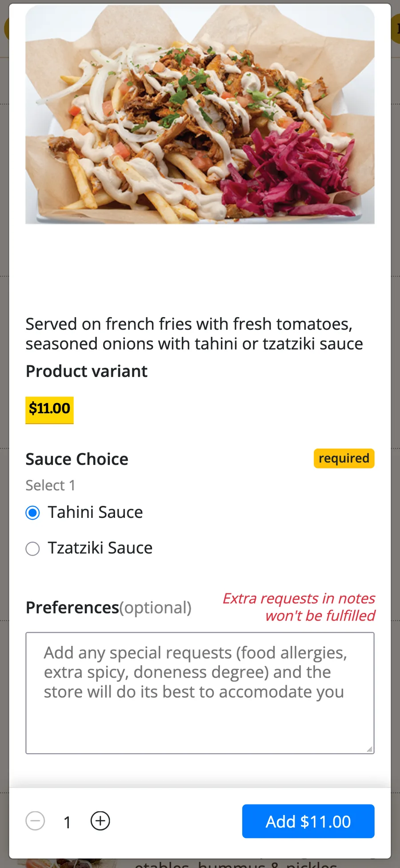Decrease quantity with the minus icon
The height and width of the screenshot is (868, 400).
point(35,821)
